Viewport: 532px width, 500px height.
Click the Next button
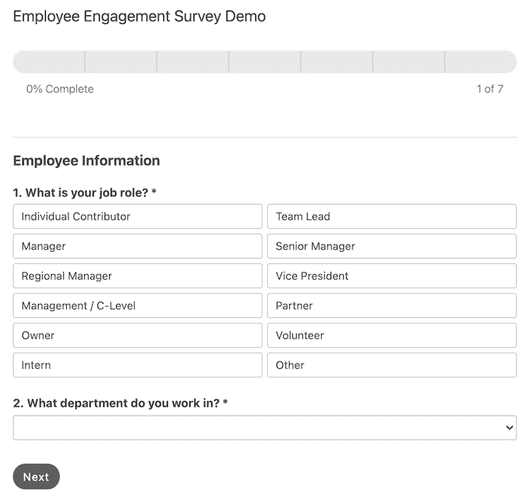point(36,477)
